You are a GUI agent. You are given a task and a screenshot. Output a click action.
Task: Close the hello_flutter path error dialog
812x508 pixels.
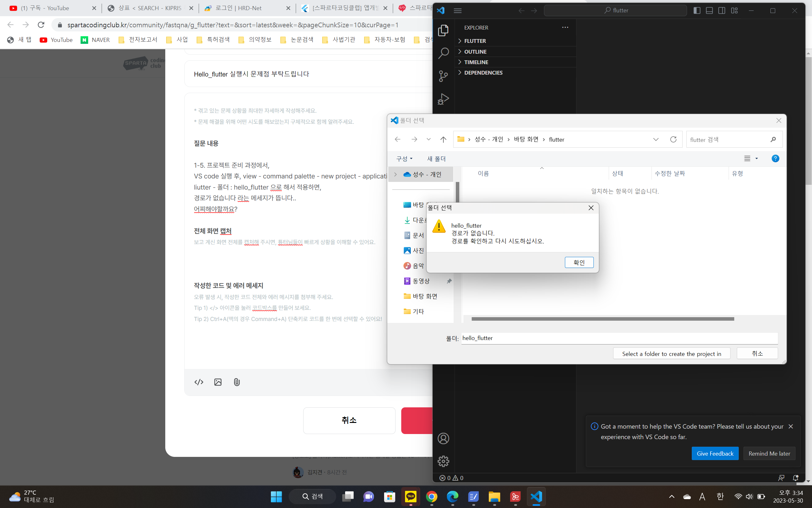(x=591, y=208)
